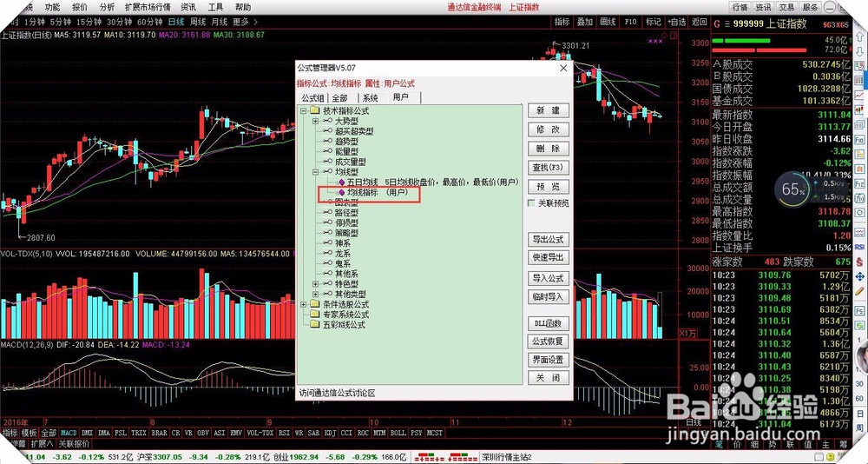Switch to the 系统 tab
Screen dimensions: 868x464
click(x=371, y=97)
